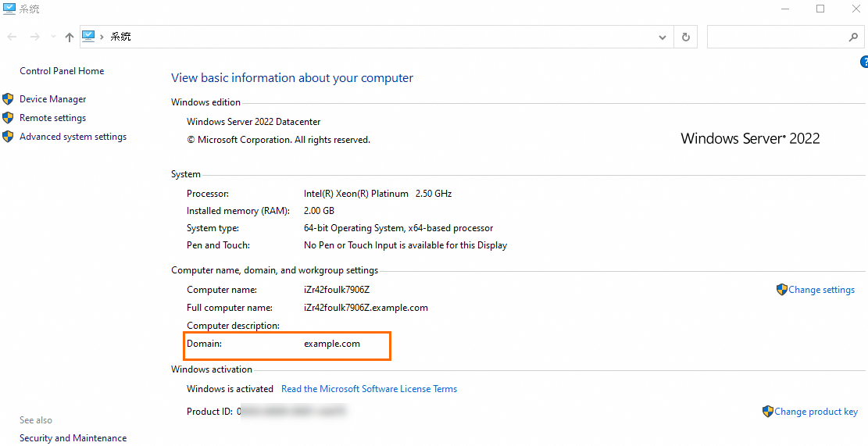The image size is (868, 446).
Task: Open Security and Maintenance link
Action: (x=73, y=438)
